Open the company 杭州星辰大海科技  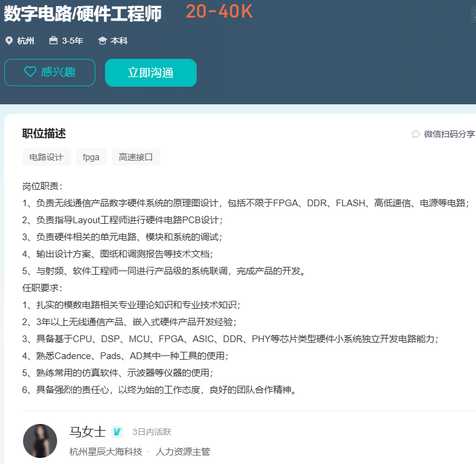tap(106, 451)
